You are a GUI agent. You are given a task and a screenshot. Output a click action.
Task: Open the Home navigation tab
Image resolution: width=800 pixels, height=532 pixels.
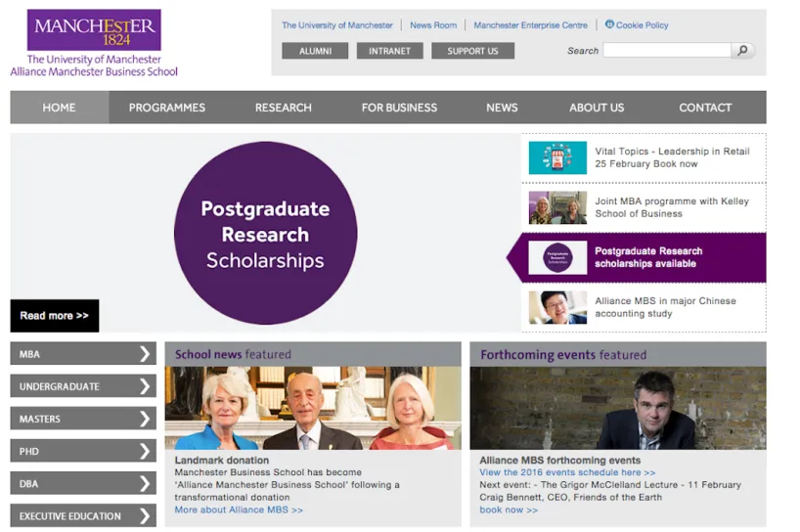[x=60, y=108]
